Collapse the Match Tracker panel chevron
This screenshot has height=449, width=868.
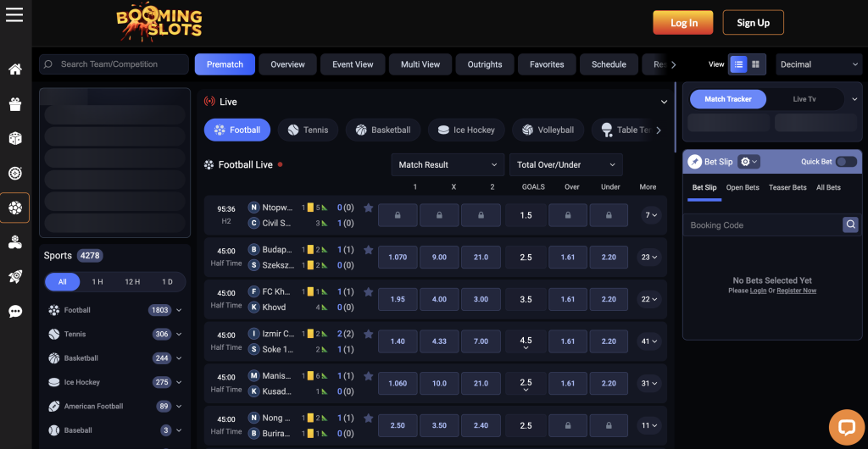[854, 99]
